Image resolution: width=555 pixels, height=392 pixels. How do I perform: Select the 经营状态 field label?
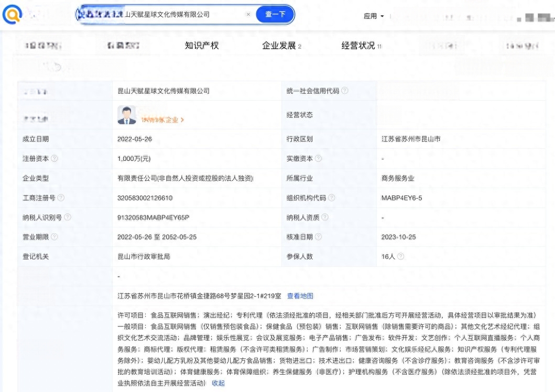point(300,115)
